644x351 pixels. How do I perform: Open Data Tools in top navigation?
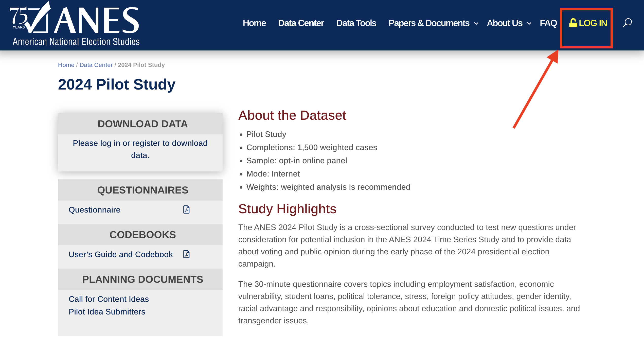pyautogui.click(x=356, y=23)
